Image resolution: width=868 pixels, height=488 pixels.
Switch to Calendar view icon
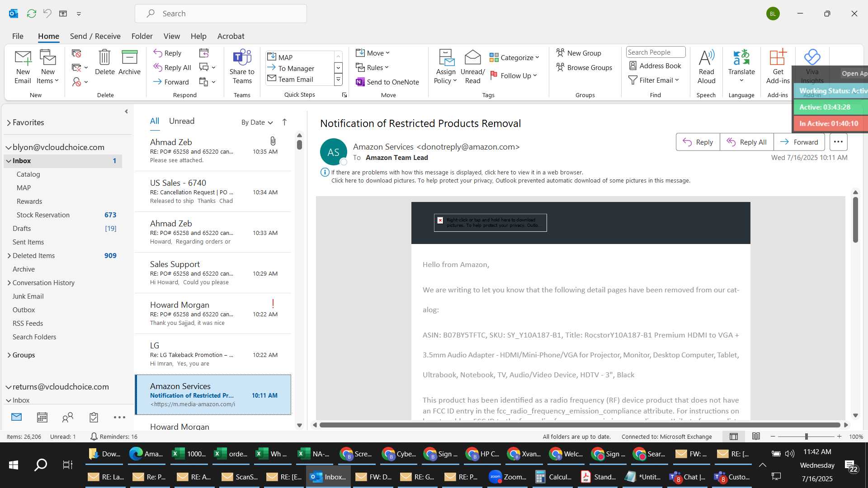(x=42, y=417)
